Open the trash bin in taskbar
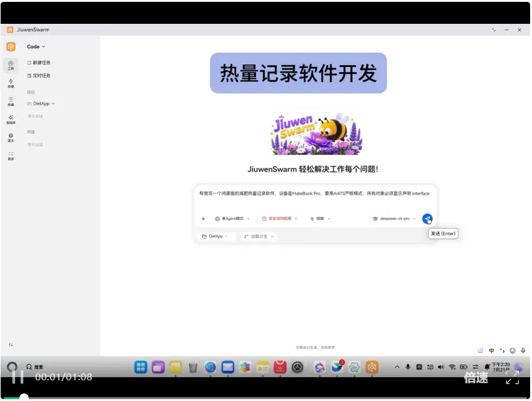 coord(193,367)
